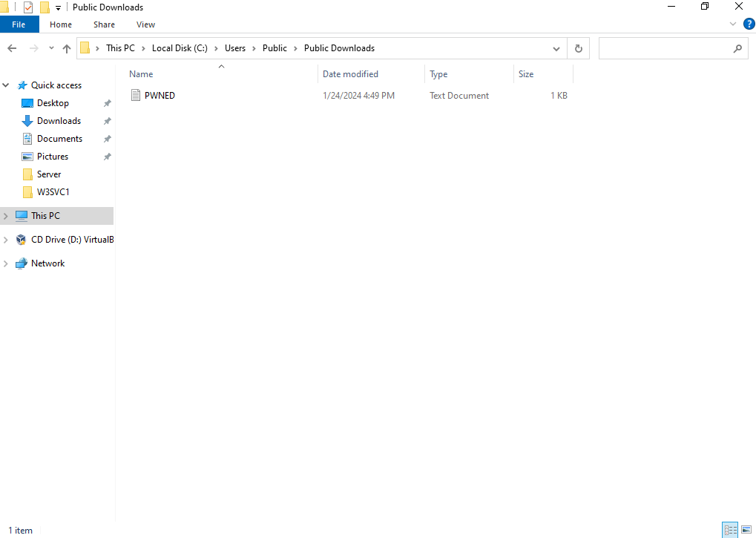Screen dimensions: 756x538
Task: Switch to Large thumbnails view in the status bar
Action: [746, 529]
